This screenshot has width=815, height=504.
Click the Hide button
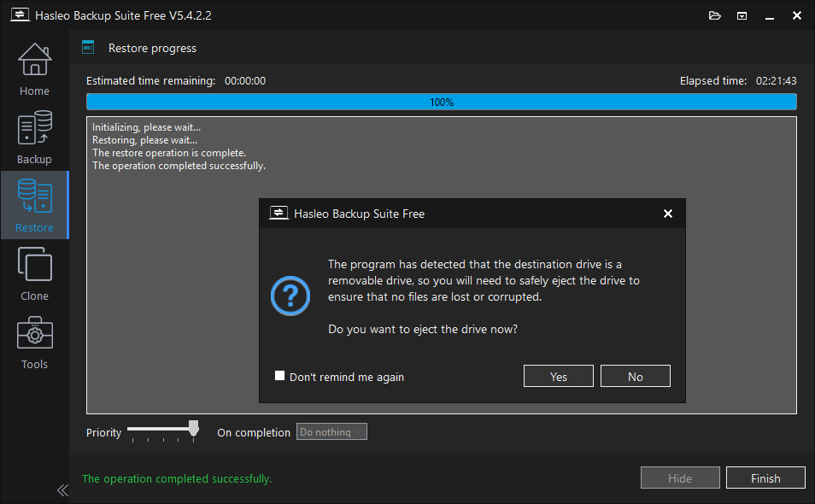pos(680,478)
